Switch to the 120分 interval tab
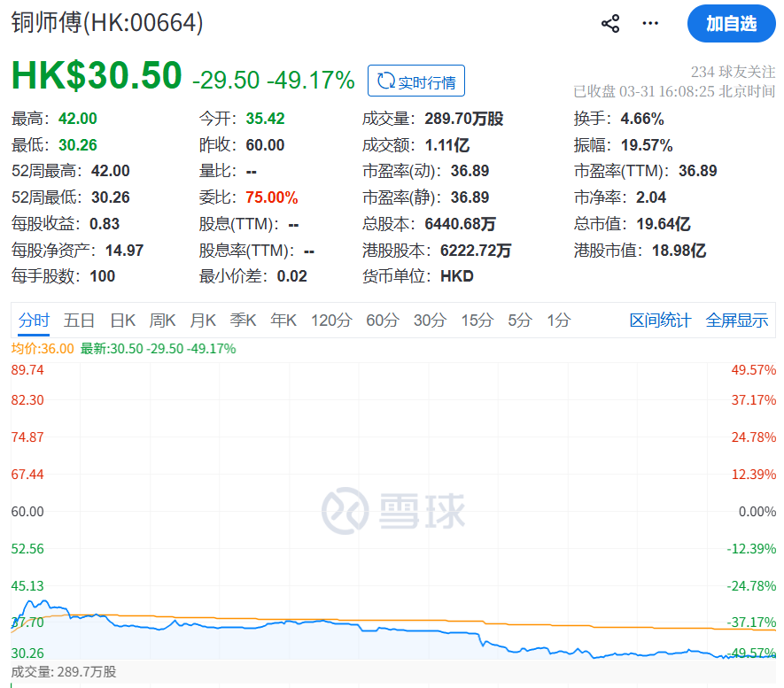The width and height of the screenshot is (784, 688). coord(331,321)
